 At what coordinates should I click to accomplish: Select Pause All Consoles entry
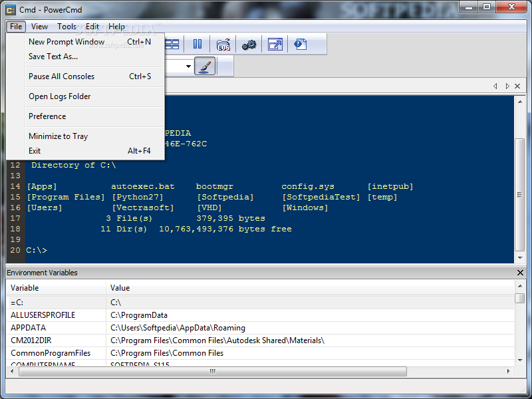90,76
